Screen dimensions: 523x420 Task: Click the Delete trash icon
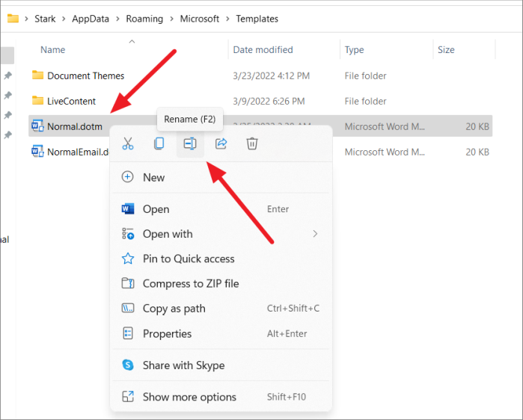point(252,143)
